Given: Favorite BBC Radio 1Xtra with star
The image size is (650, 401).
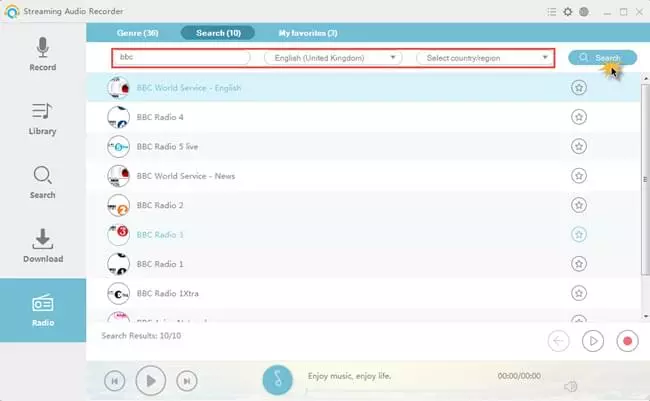Looking at the screenshot, I should tap(579, 293).
